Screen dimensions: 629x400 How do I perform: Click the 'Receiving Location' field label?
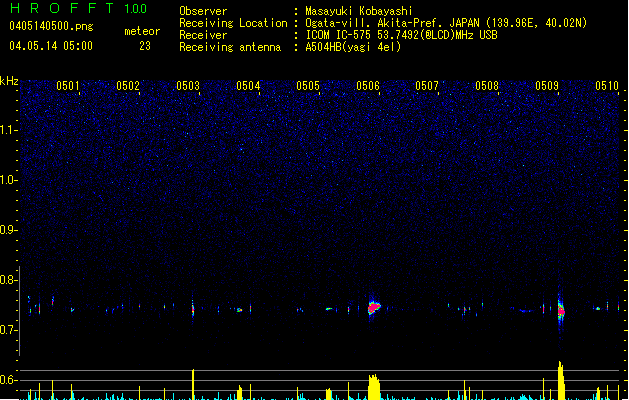[233, 23]
